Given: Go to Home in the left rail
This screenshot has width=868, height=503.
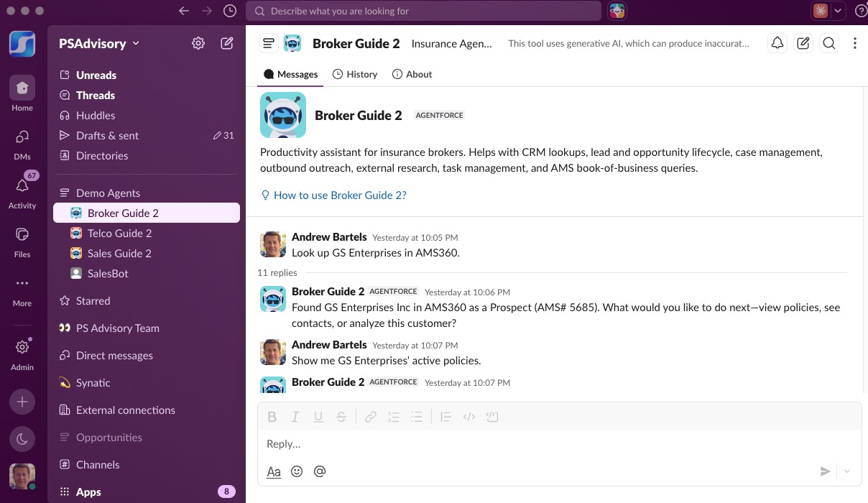Looking at the screenshot, I should pyautogui.click(x=22, y=94).
